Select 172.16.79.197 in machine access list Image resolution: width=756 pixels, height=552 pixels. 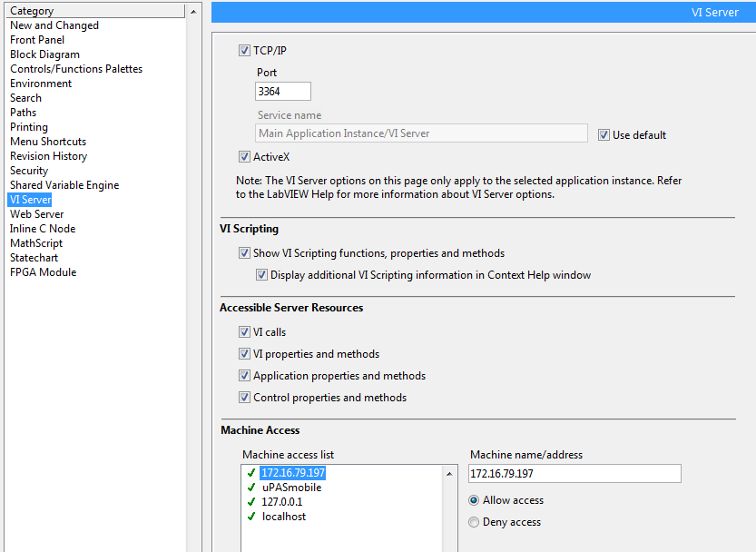pyautogui.click(x=293, y=473)
